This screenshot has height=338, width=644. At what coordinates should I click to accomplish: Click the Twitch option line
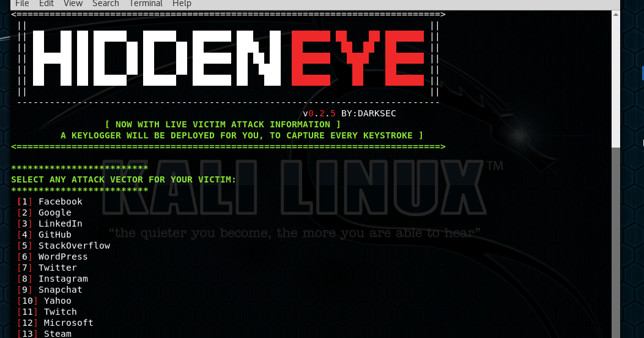47,312
